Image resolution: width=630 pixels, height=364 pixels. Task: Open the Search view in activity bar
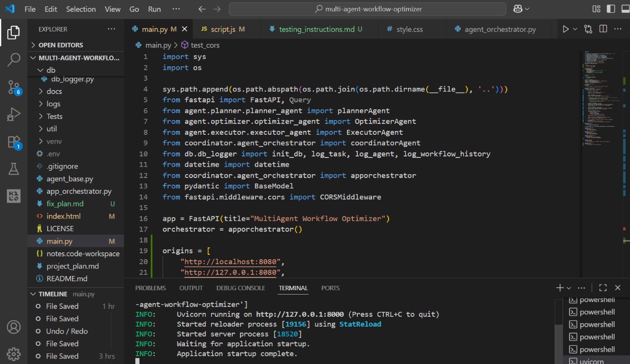pyautogui.click(x=14, y=60)
